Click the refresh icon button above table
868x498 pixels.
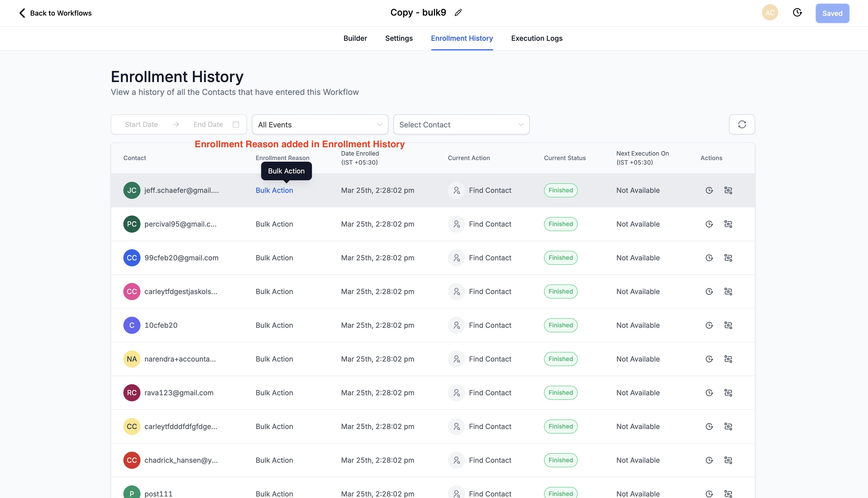click(x=742, y=124)
